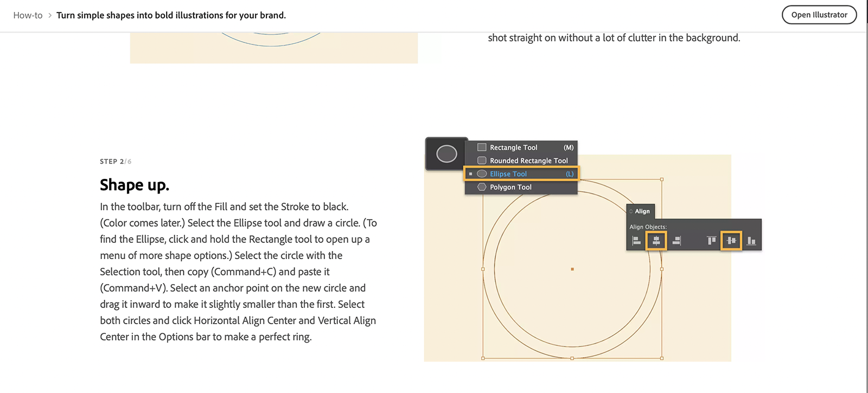The height and width of the screenshot is (393, 868).
Task: Click the breadcrumb chevron after How-to
Action: (x=50, y=15)
